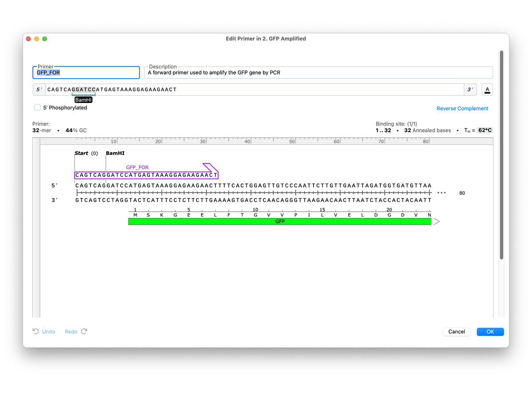Click the BamHI site label in the map

115,153
